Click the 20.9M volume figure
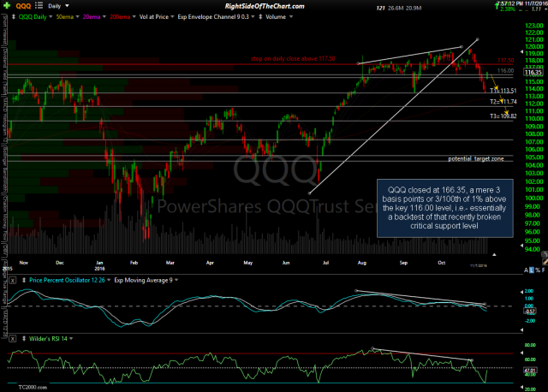Image resolution: width=548 pixels, height=392 pixels. (x=414, y=8)
